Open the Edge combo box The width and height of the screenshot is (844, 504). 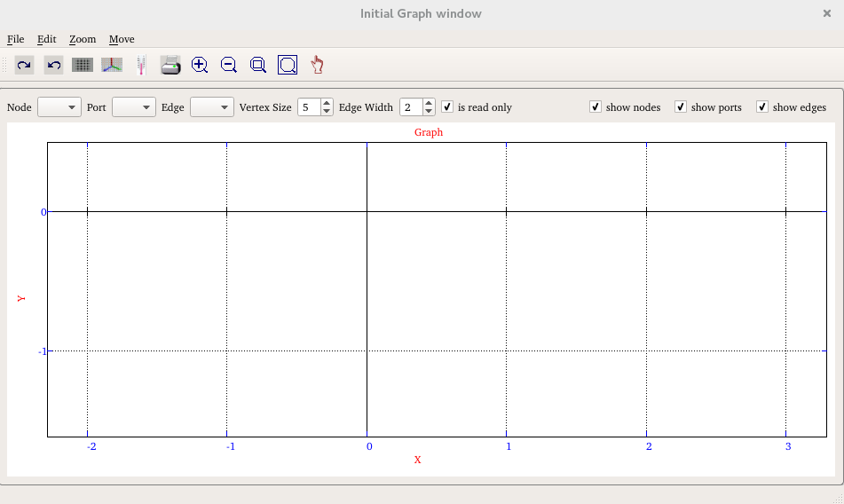pyautogui.click(x=212, y=107)
